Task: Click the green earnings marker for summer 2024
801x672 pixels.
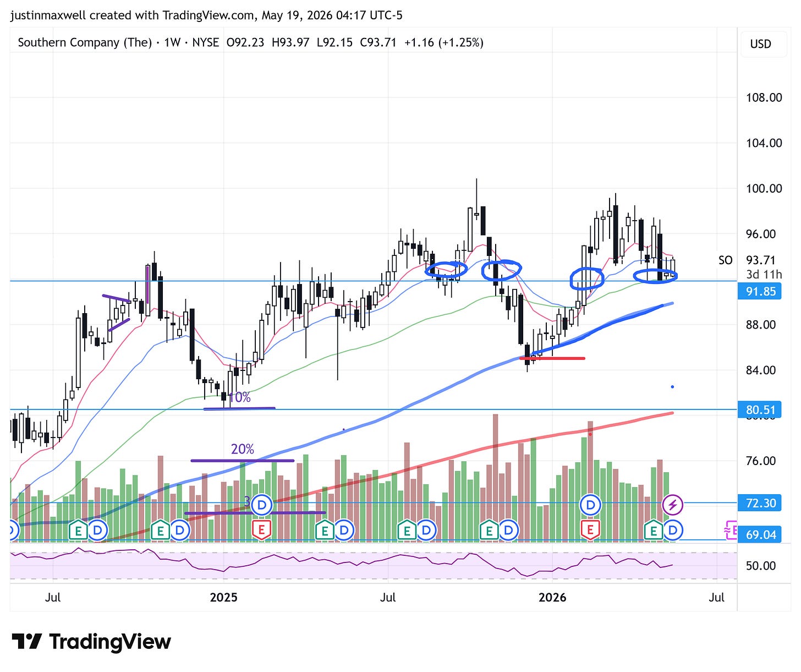Action: 78,531
